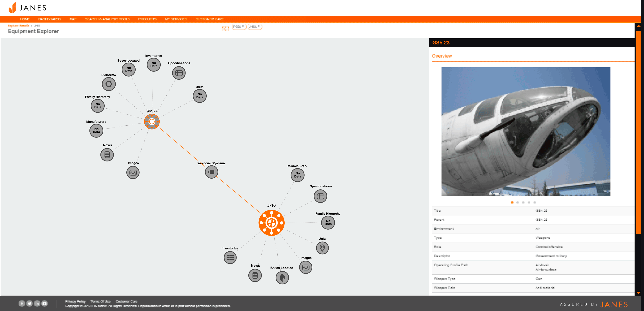Open the CUSTOMER CARE menu
Image resolution: width=644 pixels, height=311 pixels.
click(x=209, y=19)
